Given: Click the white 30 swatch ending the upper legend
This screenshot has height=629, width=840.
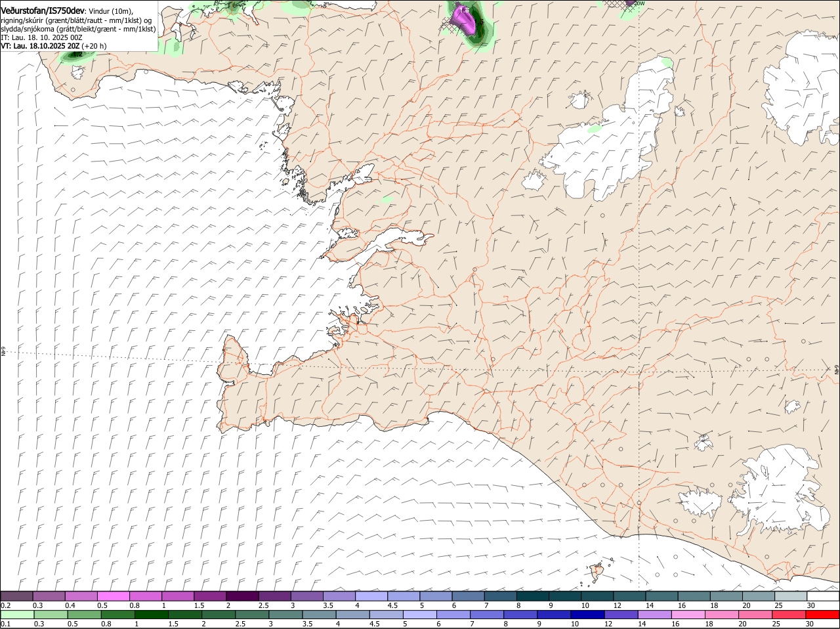Looking at the screenshot, I should pyautogui.click(x=823, y=596).
